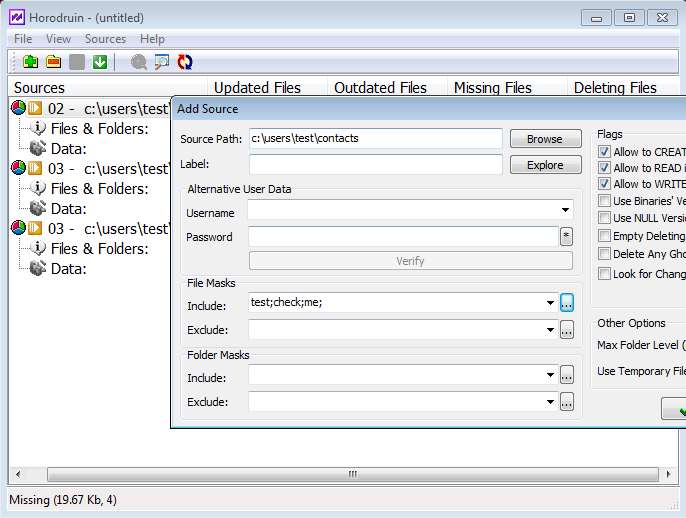686x518 pixels.
Task: Open File Masks Include browse ellipsis button
Action: [567, 303]
